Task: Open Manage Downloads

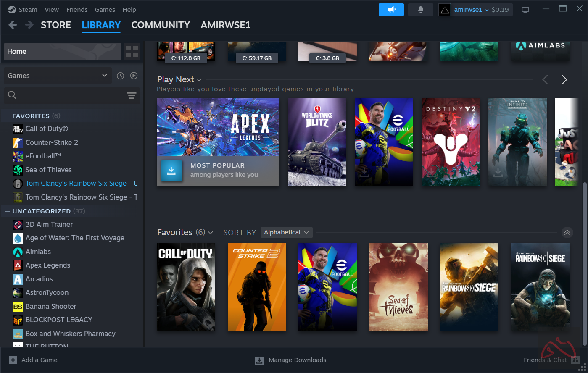Action: 291,360
